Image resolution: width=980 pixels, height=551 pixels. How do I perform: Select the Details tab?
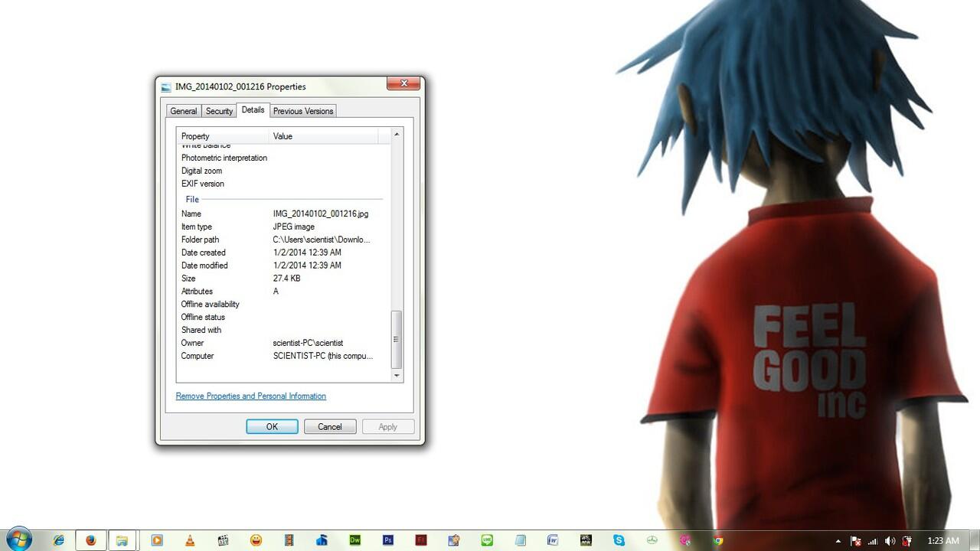(x=253, y=110)
